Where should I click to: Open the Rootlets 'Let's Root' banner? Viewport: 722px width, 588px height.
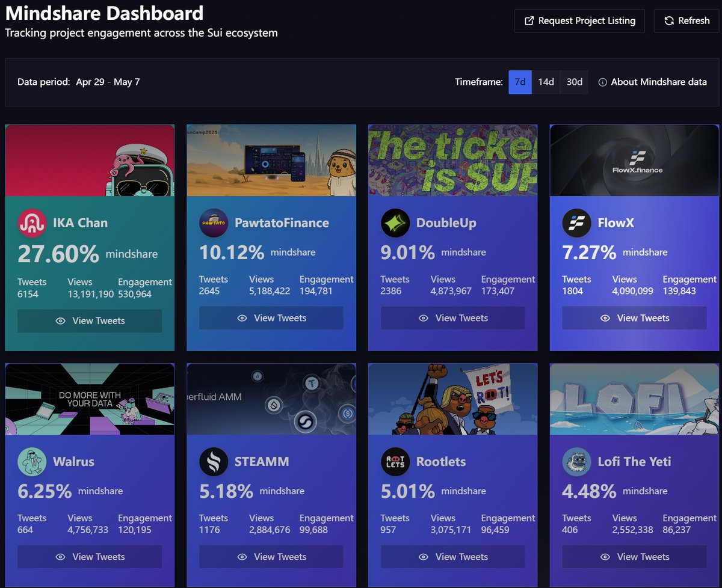tap(453, 399)
